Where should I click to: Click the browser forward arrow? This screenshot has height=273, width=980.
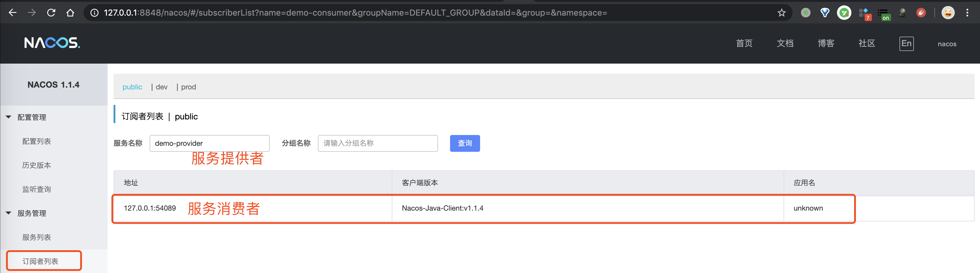click(x=32, y=13)
